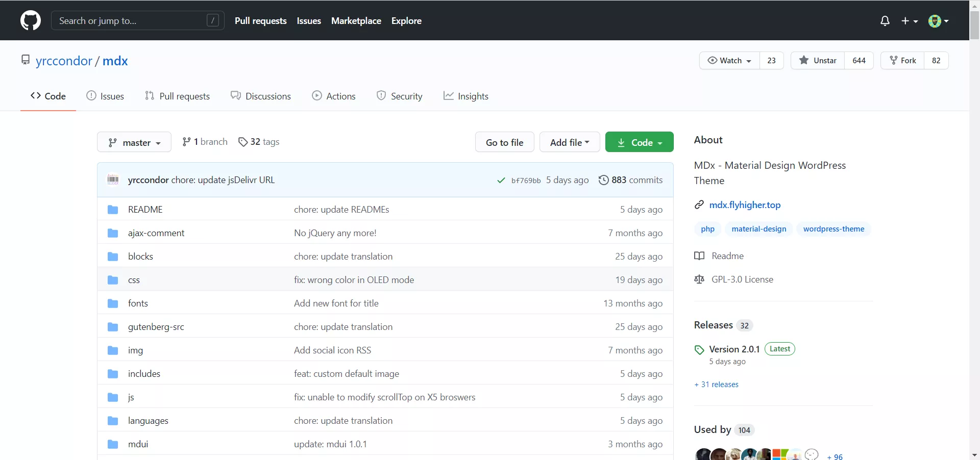Open commit 'fix: wrong color in OLED mode'
Image resolution: width=980 pixels, height=460 pixels.
(x=354, y=280)
